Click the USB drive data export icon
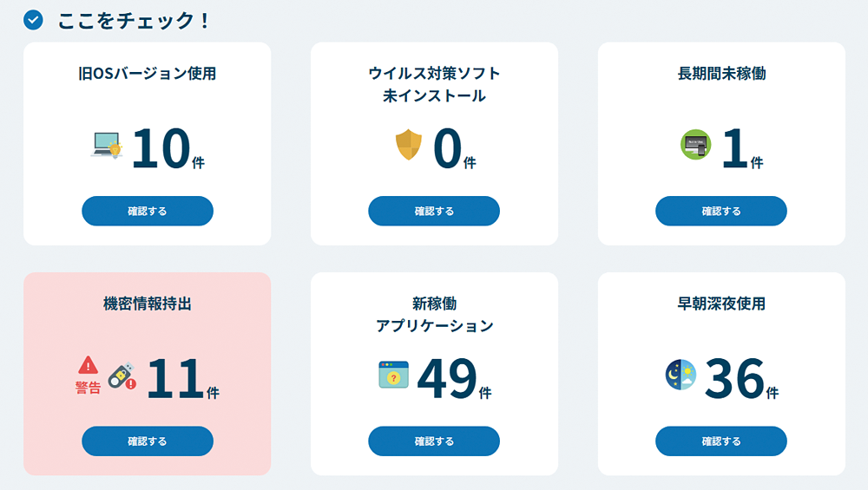Screen dimensions: 868x490 coord(122,375)
